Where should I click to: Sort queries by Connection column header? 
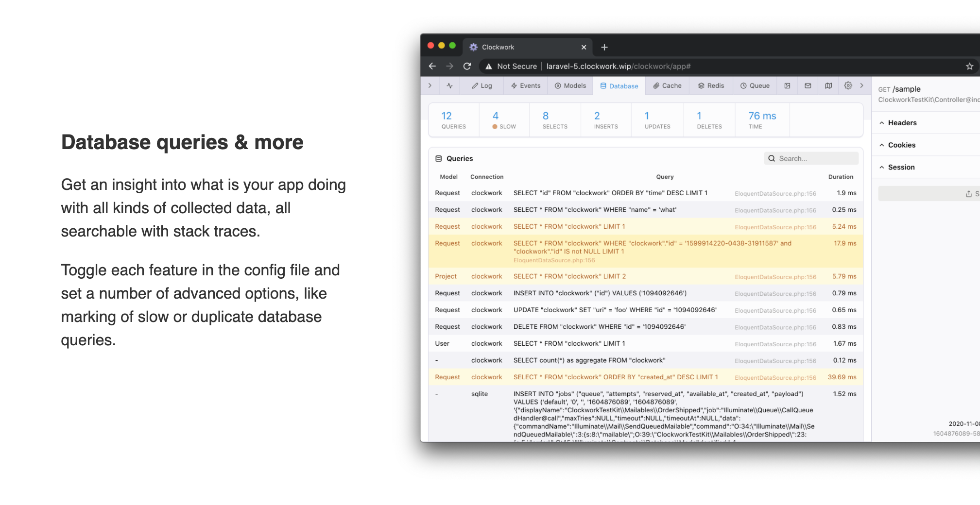pyautogui.click(x=487, y=177)
